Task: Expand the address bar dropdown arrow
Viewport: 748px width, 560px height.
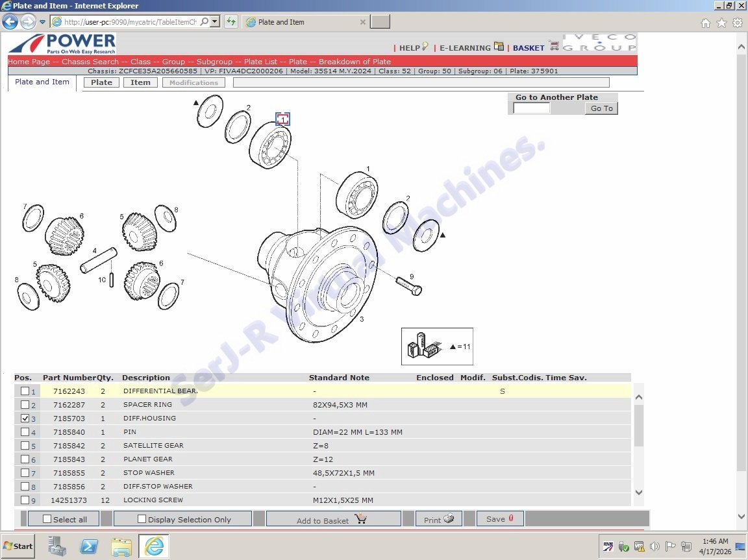Action: click(x=215, y=22)
